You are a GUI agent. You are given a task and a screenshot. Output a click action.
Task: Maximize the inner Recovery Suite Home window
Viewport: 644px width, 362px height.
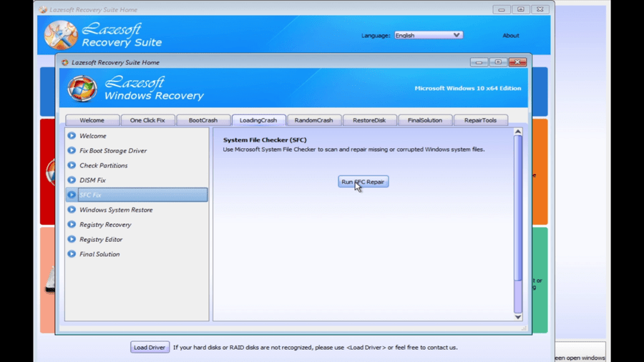pyautogui.click(x=498, y=62)
